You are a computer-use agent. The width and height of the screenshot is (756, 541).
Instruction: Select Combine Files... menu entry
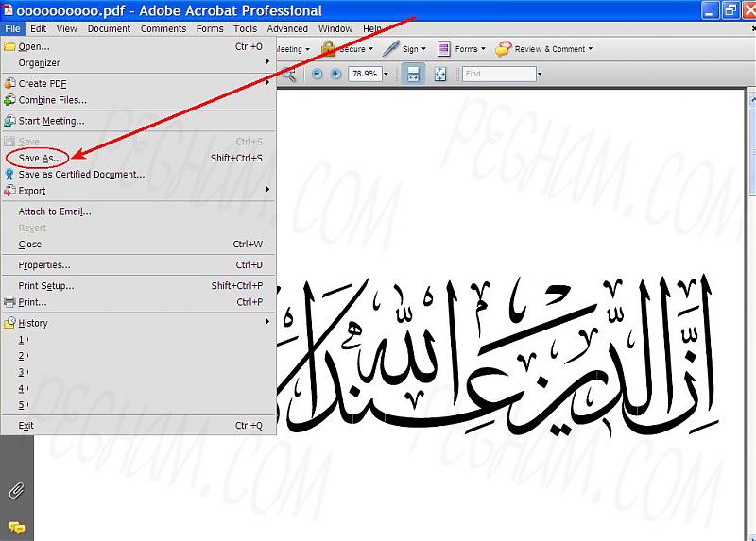(138, 100)
